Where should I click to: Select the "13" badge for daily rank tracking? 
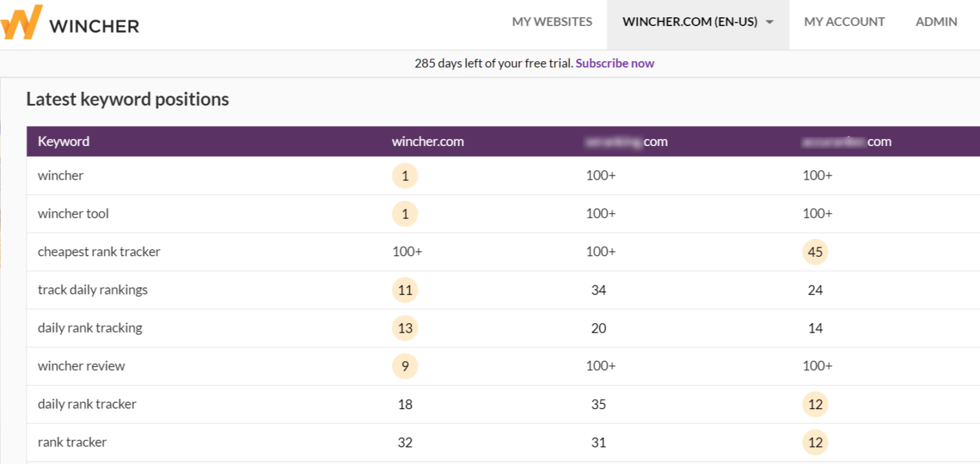tap(405, 328)
